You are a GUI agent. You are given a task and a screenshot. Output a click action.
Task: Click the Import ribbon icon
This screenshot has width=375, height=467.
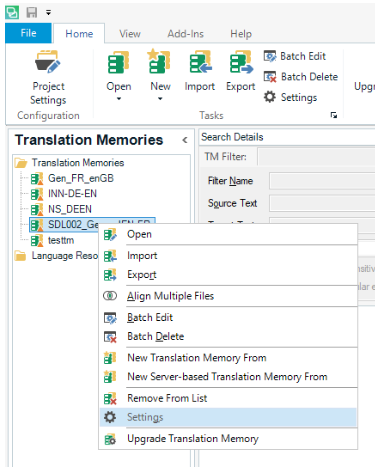pyautogui.click(x=200, y=62)
